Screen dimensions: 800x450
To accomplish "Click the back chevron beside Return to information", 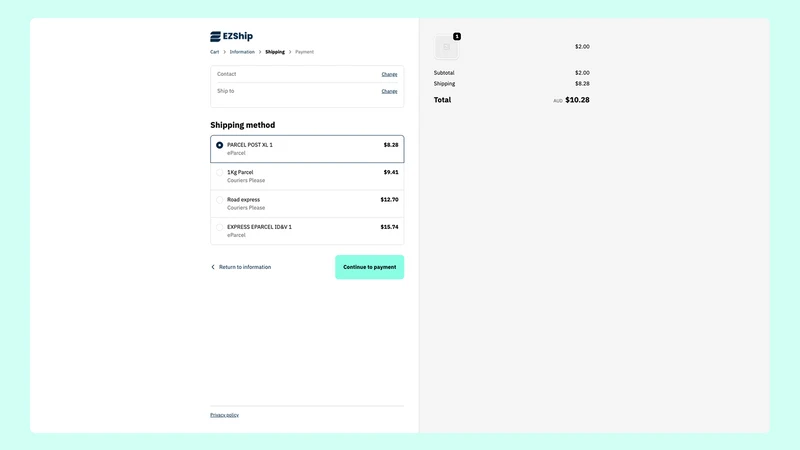I will coord(213,267).
